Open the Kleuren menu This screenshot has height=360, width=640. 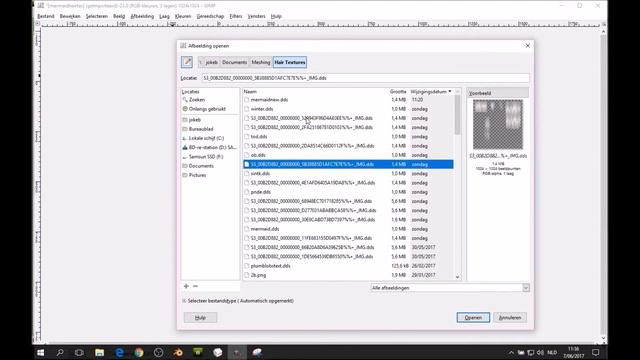pos(183,16)
